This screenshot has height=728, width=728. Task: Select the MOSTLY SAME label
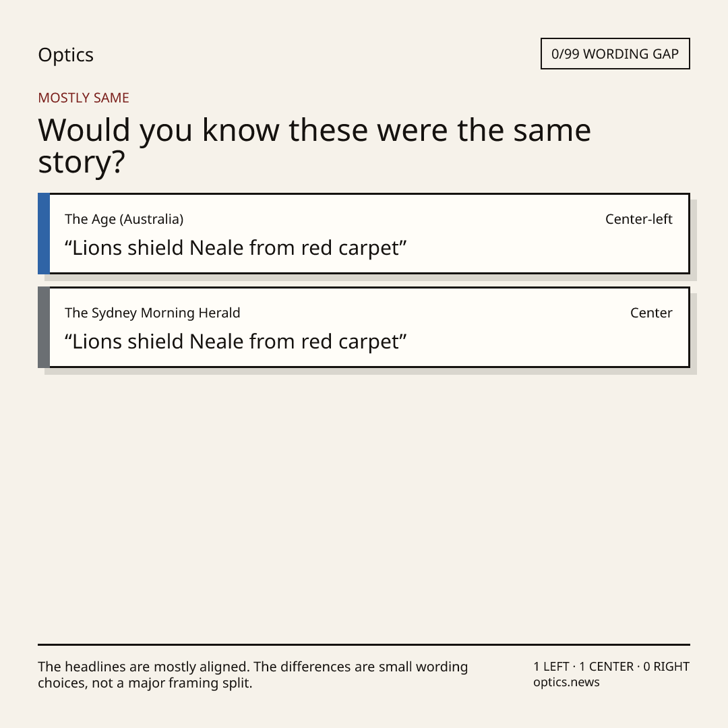tap(84, 98)
